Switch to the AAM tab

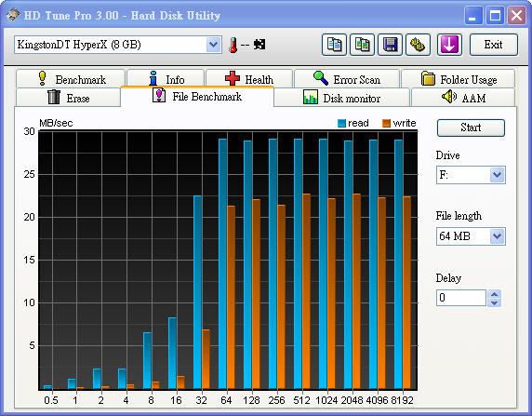click(463, 98)
